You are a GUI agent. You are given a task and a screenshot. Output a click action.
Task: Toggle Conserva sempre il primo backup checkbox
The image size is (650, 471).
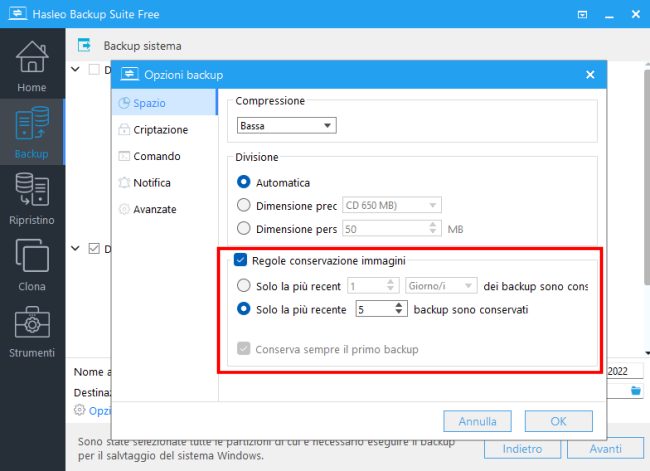[x=243, y=348]
